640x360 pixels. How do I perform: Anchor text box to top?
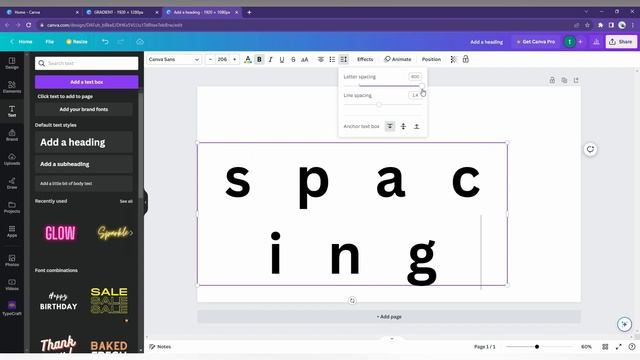point(390,127)
